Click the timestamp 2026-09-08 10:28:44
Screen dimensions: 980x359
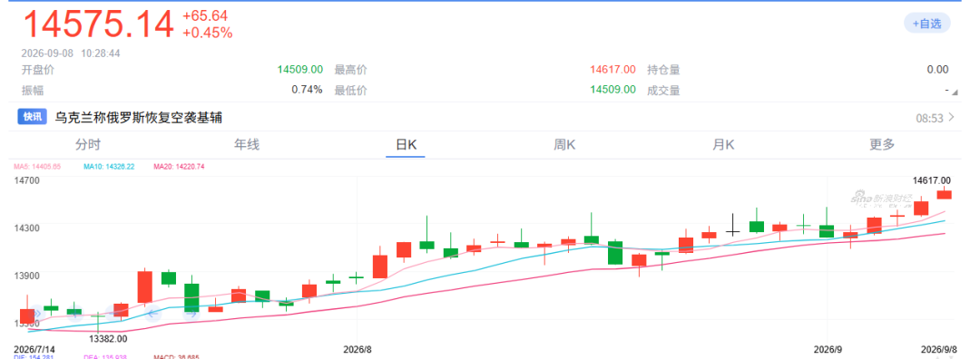pyautogui.click(x=72, y=53)
